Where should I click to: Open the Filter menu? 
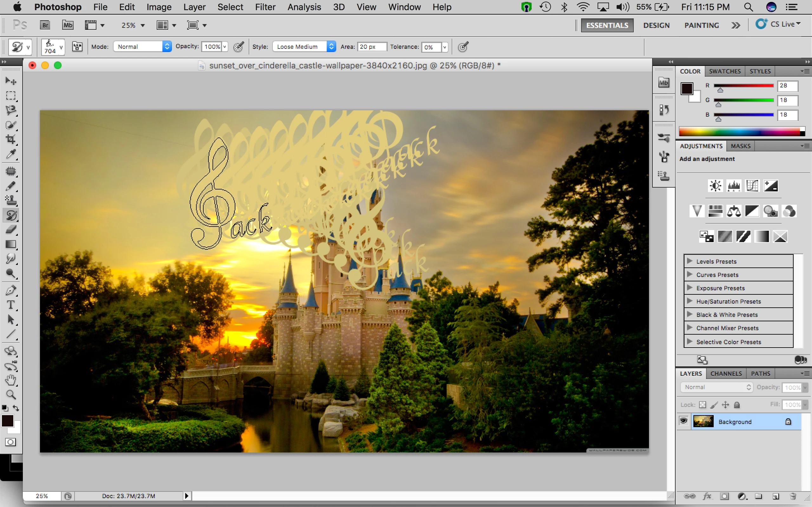point(265,7)
